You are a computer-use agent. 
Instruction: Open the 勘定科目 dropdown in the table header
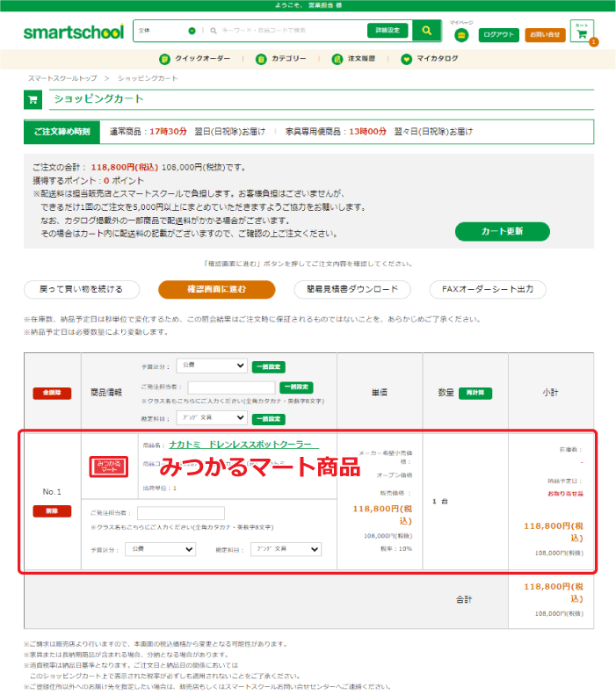(x=212, y=418)
